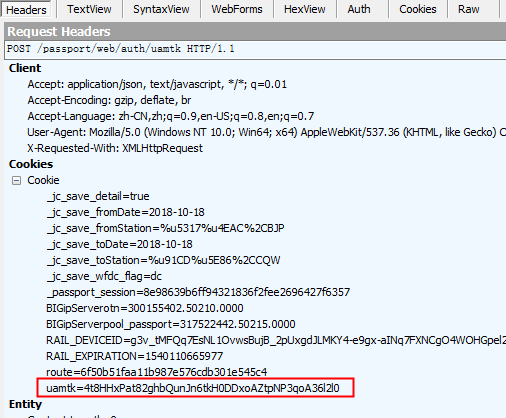The height and width of the screenshot is (418, 506).
Task: Select the _jc_save_toDate=2018-10-18 cookie
Action: [x=119, y=244]
